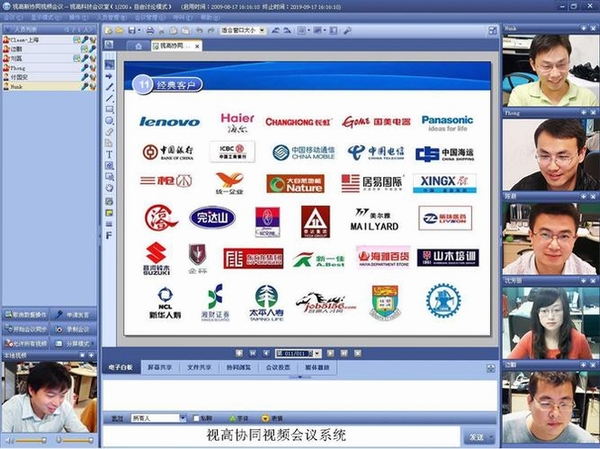This screenshot has width=600, height=449.
Task: Toggle shared data icon of first participant
Action: point(77,39)
